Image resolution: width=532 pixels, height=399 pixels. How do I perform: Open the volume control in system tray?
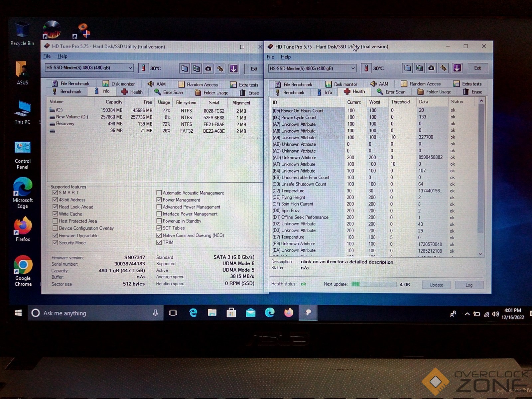tap(496, 314)
